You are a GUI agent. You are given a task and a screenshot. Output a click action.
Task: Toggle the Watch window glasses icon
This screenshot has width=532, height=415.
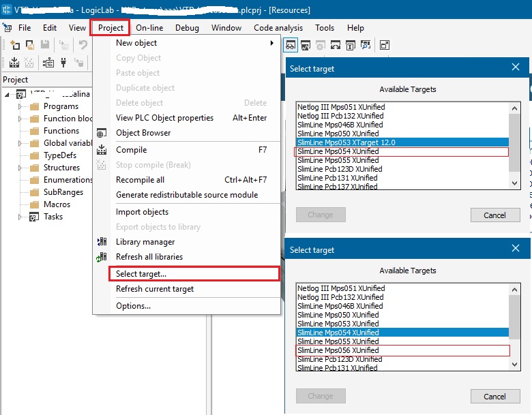(x=291, y=45)
